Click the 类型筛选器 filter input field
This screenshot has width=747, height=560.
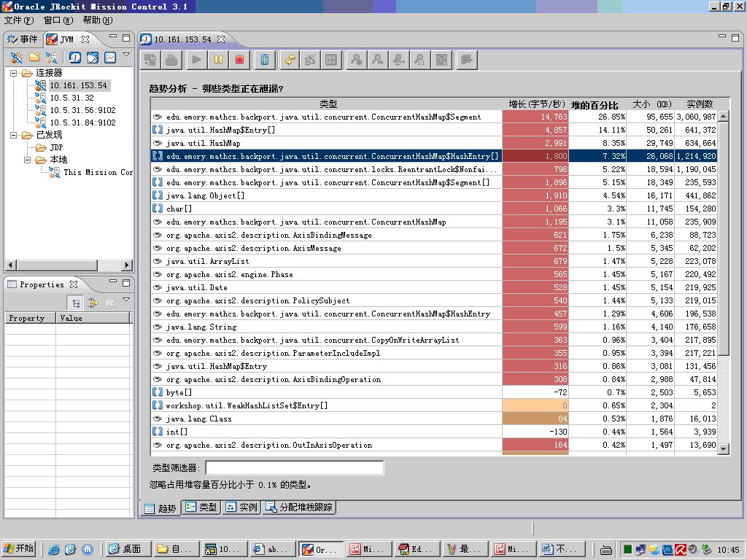coord(294,467)
